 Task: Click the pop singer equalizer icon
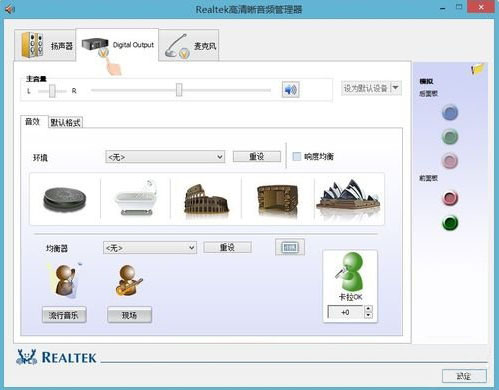pos(65,280)
